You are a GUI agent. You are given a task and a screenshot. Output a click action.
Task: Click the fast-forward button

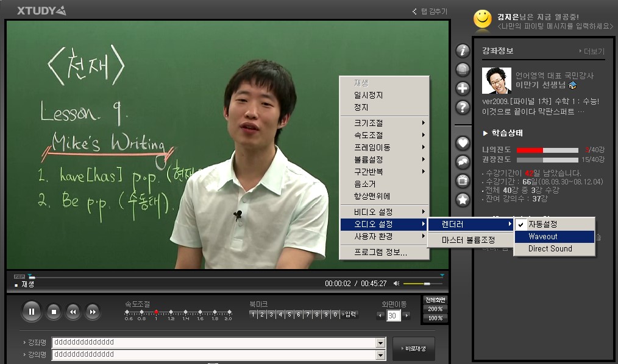coord(92,312)
